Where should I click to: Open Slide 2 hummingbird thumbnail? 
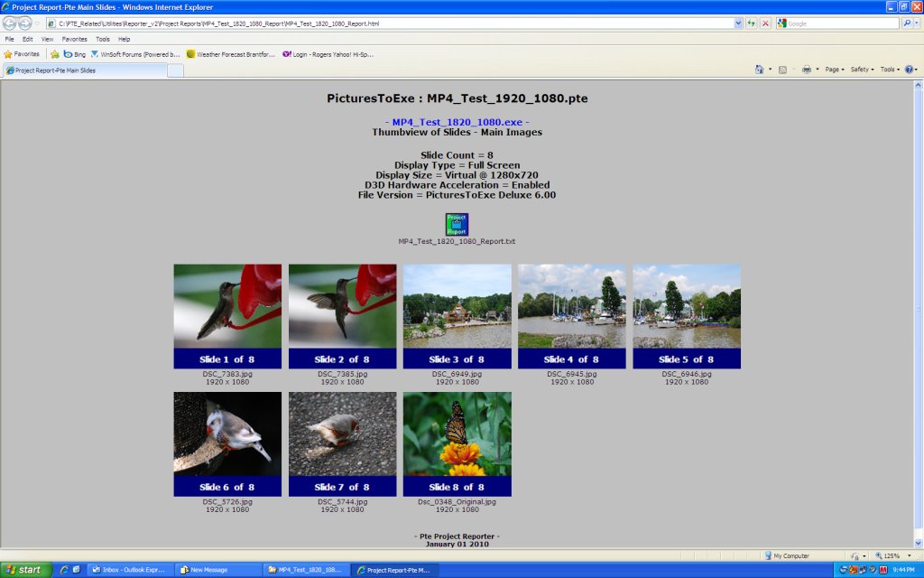pyautogui.click(x=342, y=316)
